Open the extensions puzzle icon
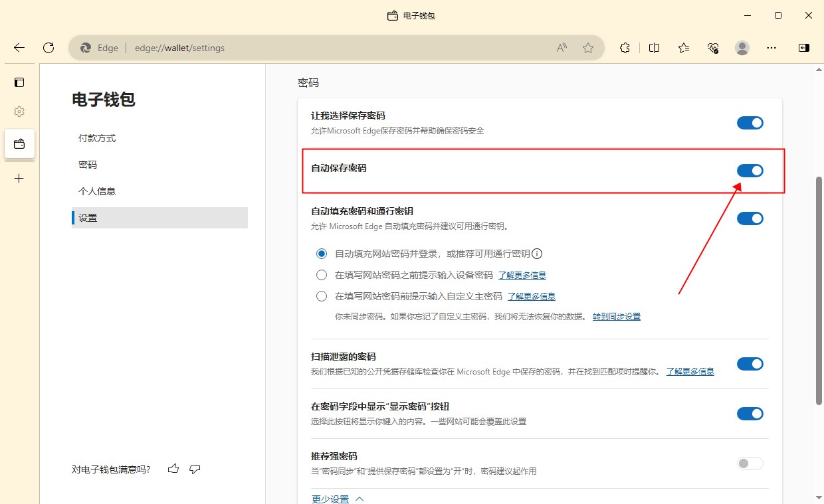Viewport: 824px width, 504px height. click(x=625, y=48)
